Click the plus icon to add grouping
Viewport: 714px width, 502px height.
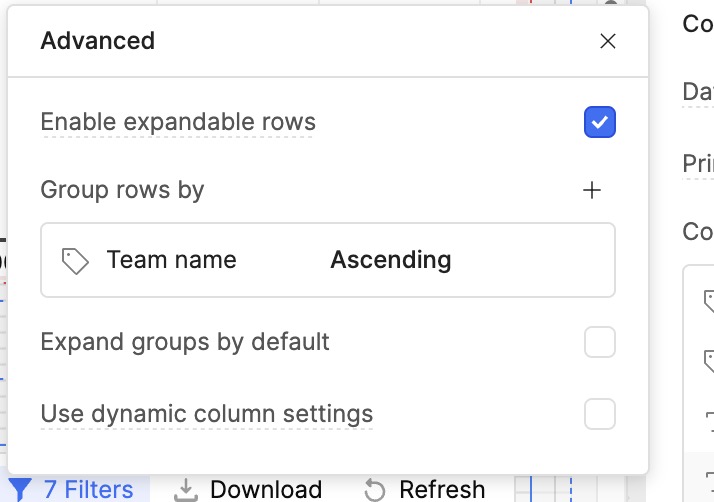(592, 190)
